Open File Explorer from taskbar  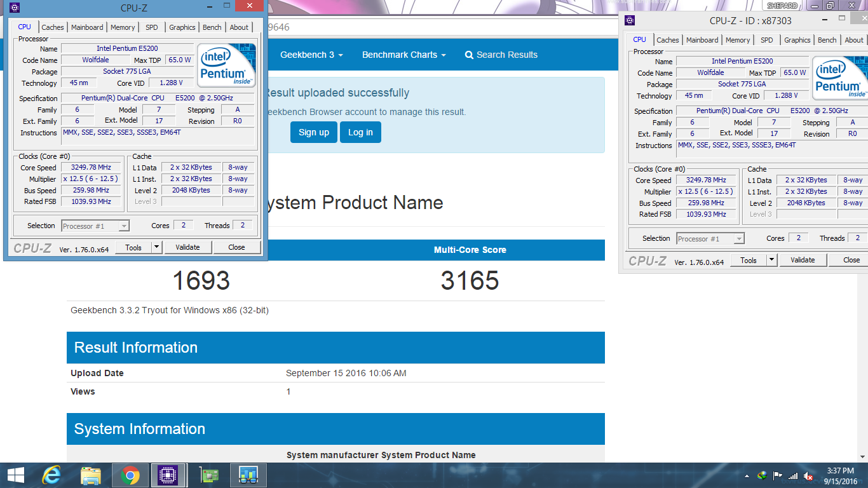click(x=91, y=475)
